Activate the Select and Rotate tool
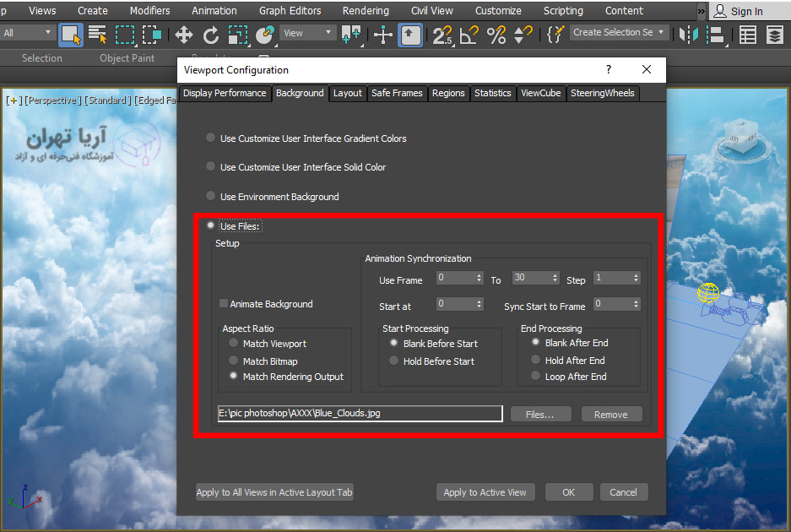This screenshot has width=791, height=532. pos(211,35)
